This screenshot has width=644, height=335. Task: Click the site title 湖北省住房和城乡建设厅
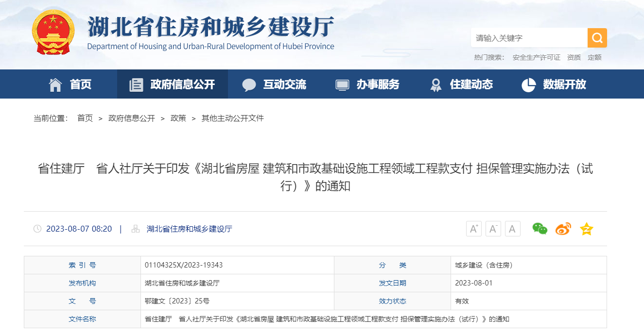point(211,26)
